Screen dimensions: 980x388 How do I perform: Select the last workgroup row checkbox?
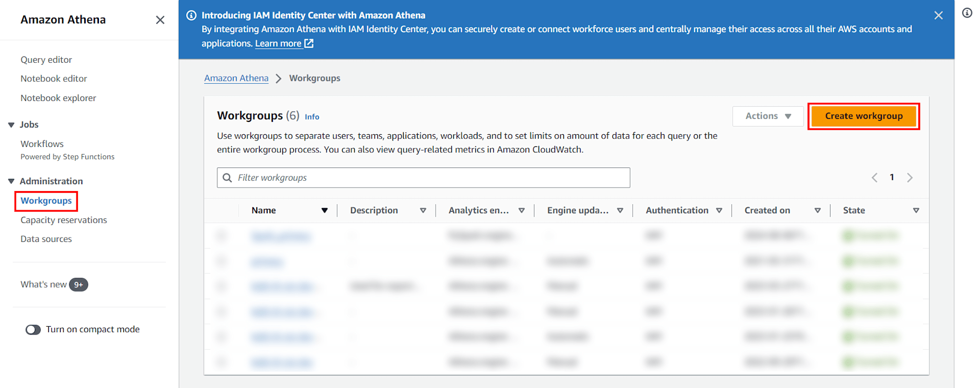click(222, 362)
